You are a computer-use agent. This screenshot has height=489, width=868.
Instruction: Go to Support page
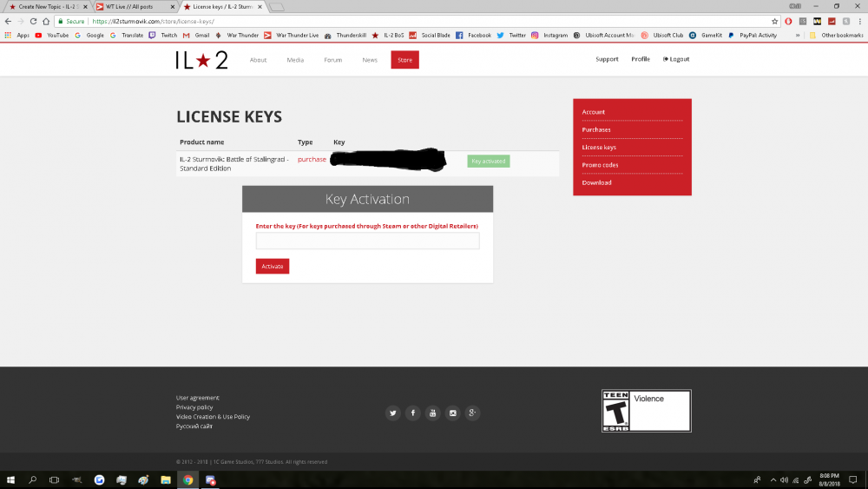point(607,59)
